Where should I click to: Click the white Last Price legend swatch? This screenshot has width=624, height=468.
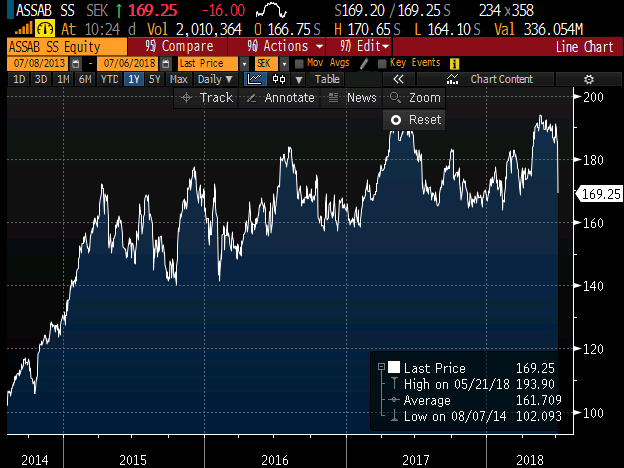394,368
